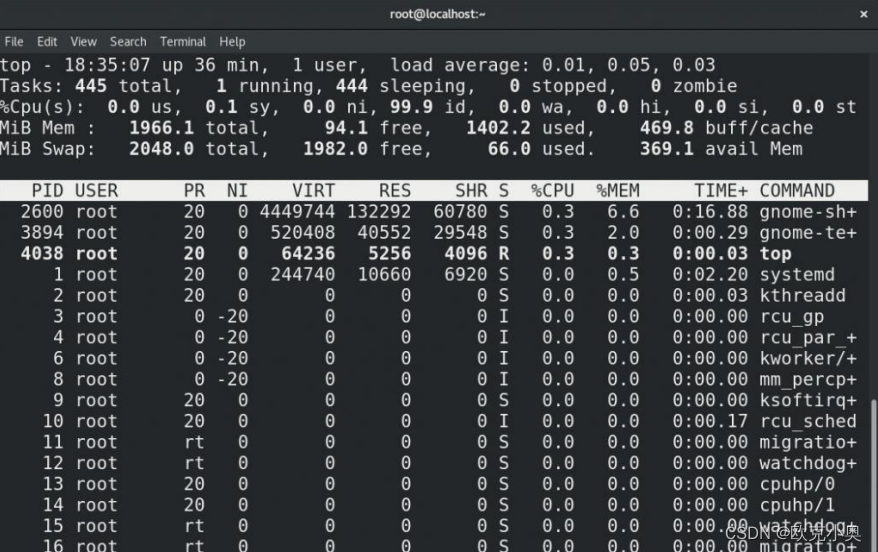878x552 pixels.
Task: Open the Help menu
Action: coord(232,41)
